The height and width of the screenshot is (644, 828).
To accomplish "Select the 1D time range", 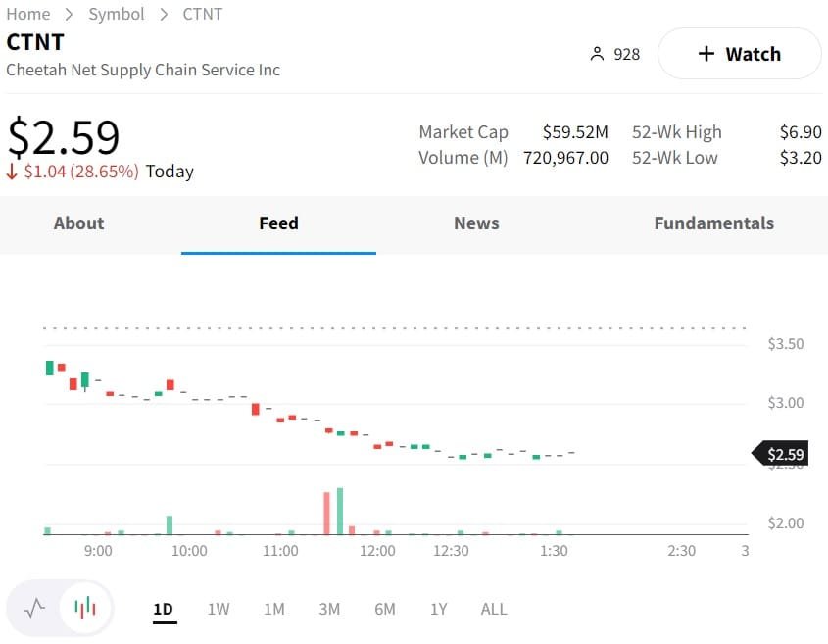I will click(x=163, y=609).
